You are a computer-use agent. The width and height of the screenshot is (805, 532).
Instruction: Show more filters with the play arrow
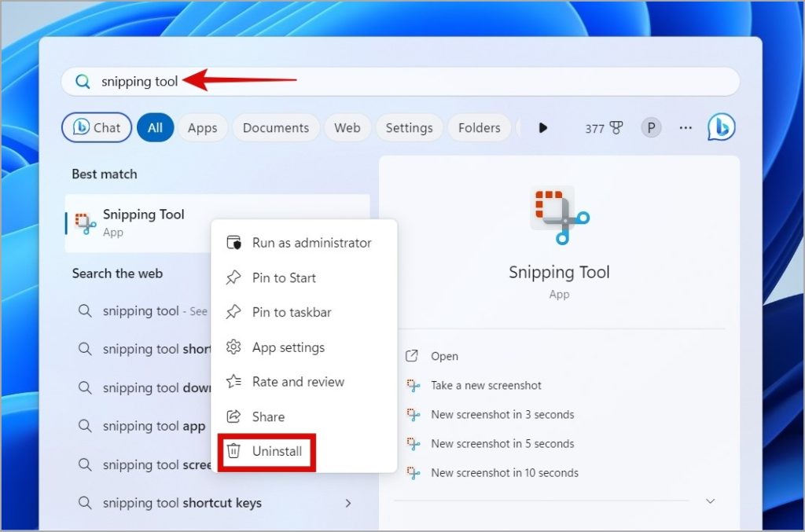pos(542,128)
